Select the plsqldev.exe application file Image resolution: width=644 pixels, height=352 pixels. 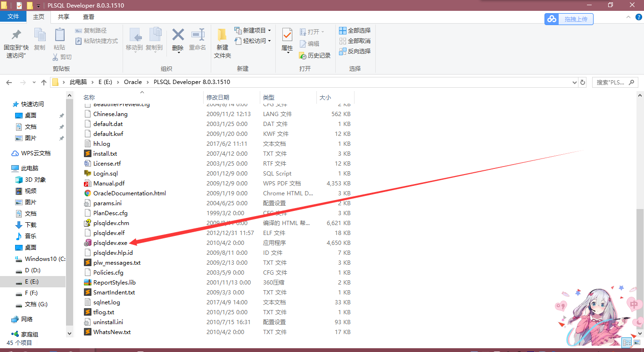(x=110, y=243)
